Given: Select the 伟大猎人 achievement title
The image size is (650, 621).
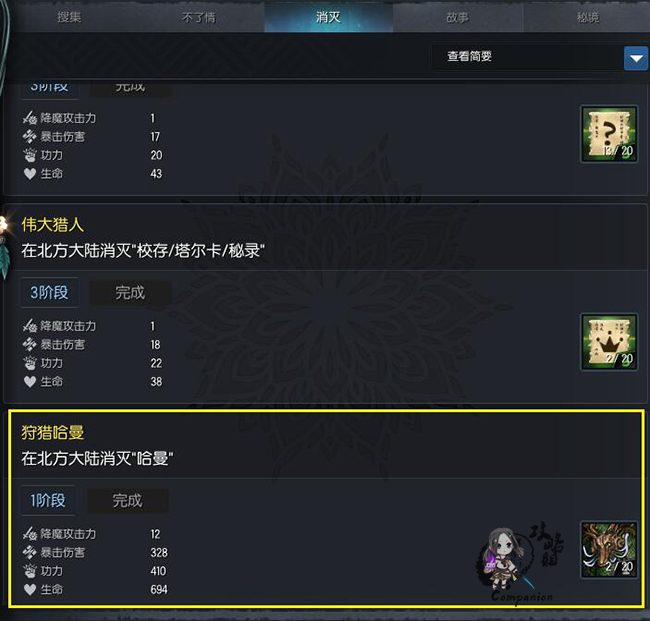Looking at the screenshot, I should tap(53, 225).
